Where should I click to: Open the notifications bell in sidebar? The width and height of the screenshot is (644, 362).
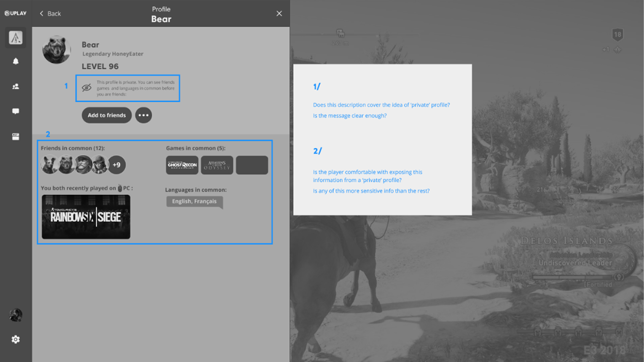point(16,61)
